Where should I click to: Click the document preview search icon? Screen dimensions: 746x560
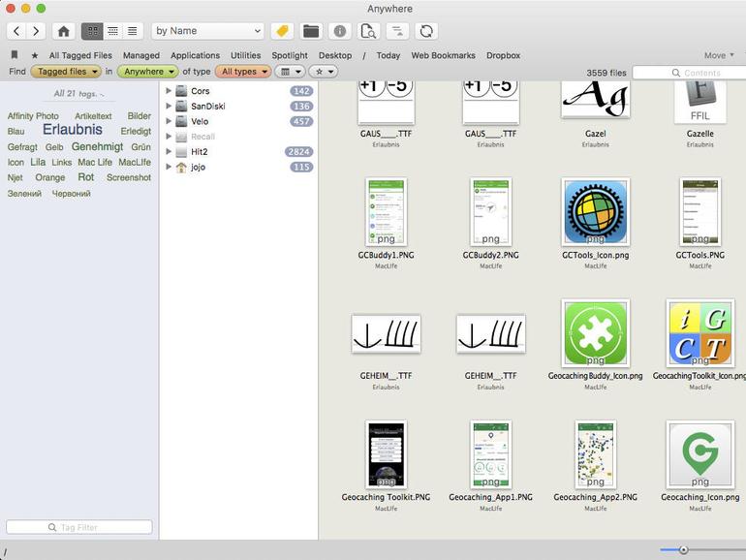click(x=368, y=31)
